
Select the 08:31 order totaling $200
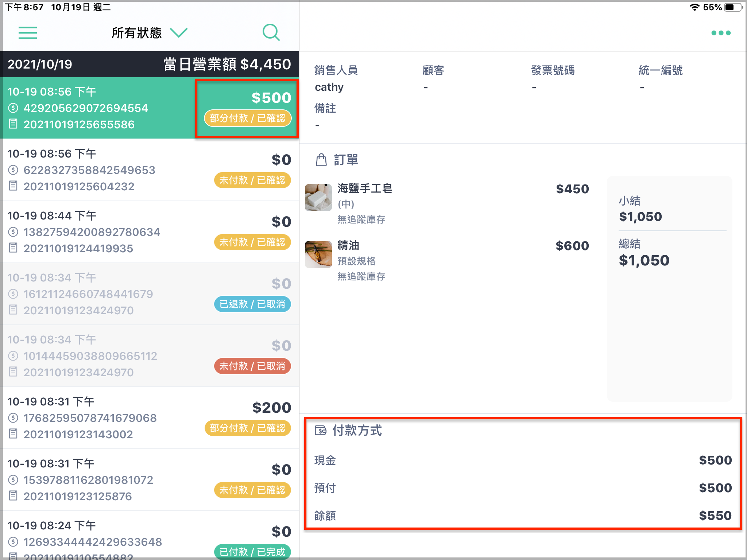[150, 418]
